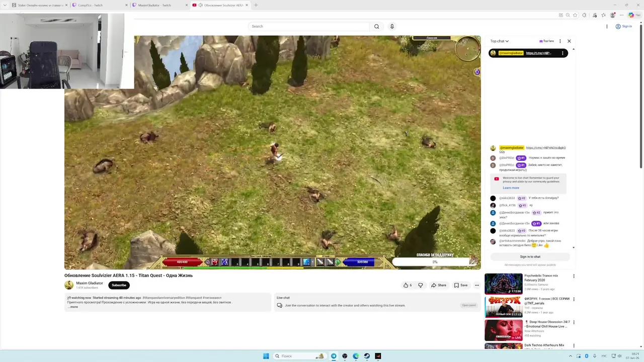Close the live chat panel
Image resolution: width=644 pixels, height=362 pixels.
(569, 41)
